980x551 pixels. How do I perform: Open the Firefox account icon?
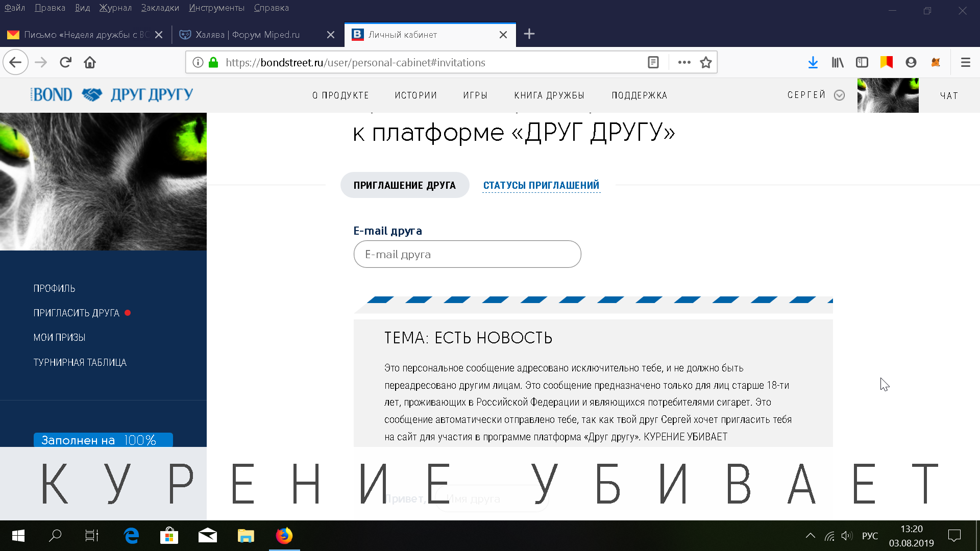coord(911,62)
